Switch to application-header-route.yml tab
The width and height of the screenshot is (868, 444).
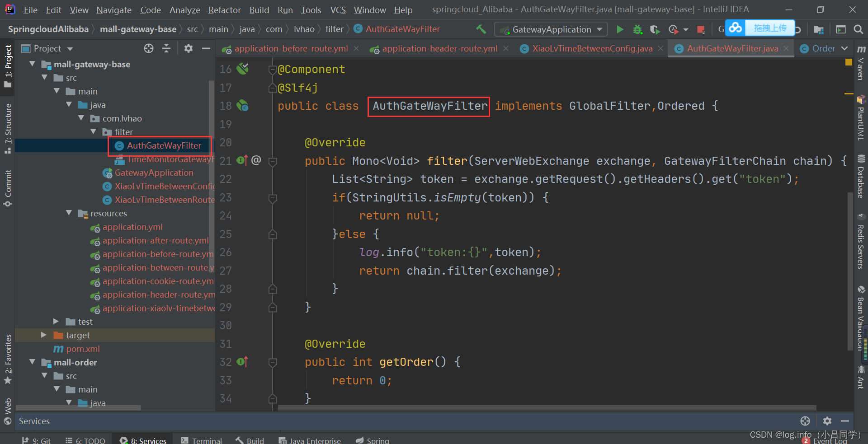(x=439, y=48)
